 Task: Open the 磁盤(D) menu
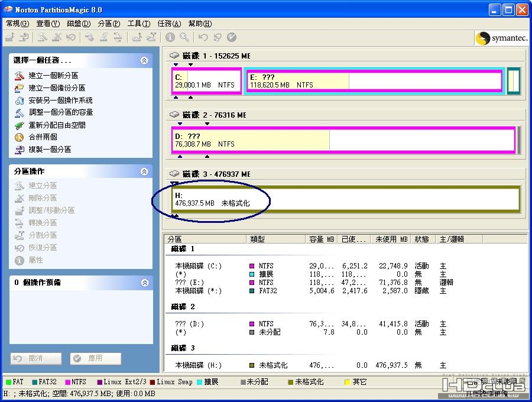(x=79, y=24)
